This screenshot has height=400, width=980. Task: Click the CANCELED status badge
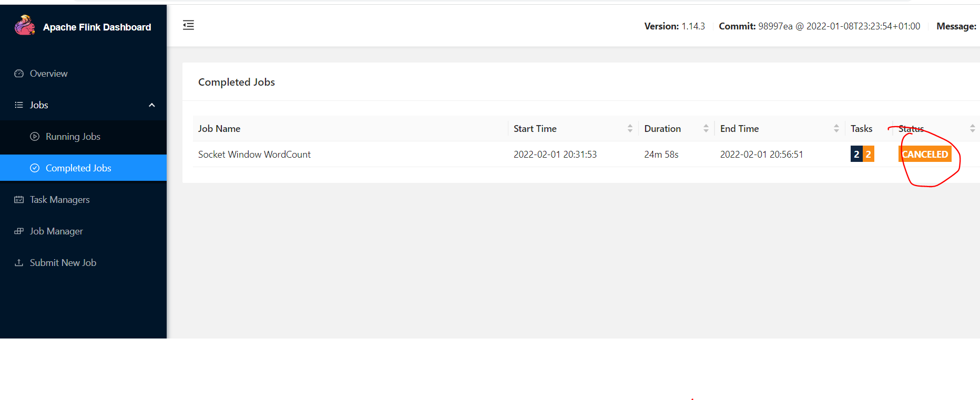(x=925, y=155)
